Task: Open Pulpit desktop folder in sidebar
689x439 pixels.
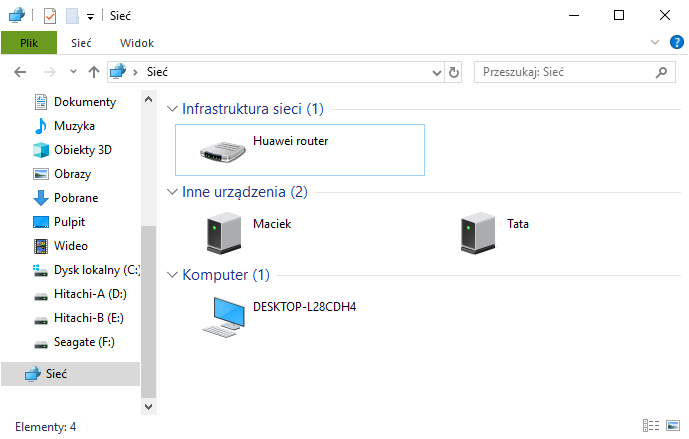Action: click(x=59, y=222)
